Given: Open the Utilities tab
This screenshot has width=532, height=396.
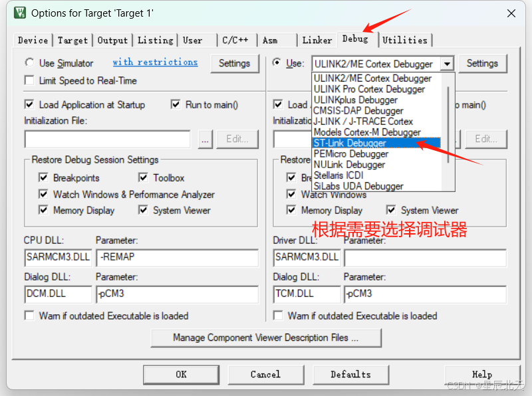Looking at the screenshot, I should 405,41.
